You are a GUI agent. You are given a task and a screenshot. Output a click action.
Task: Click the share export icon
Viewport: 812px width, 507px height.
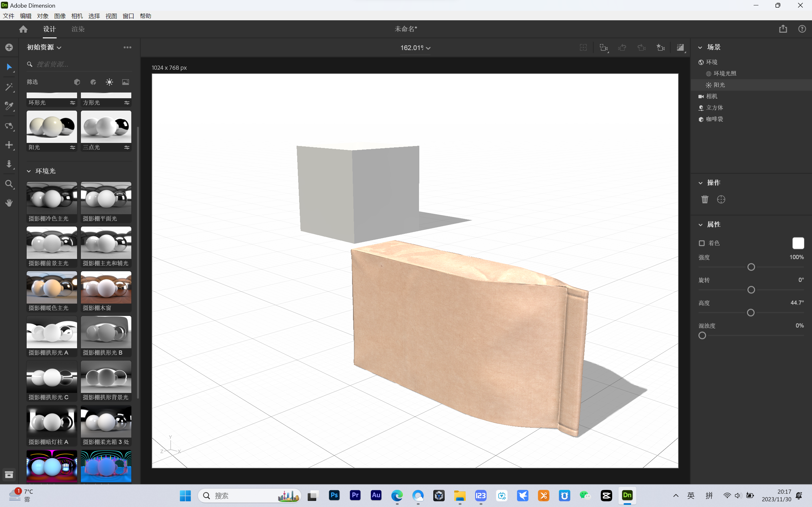point(783,29)
